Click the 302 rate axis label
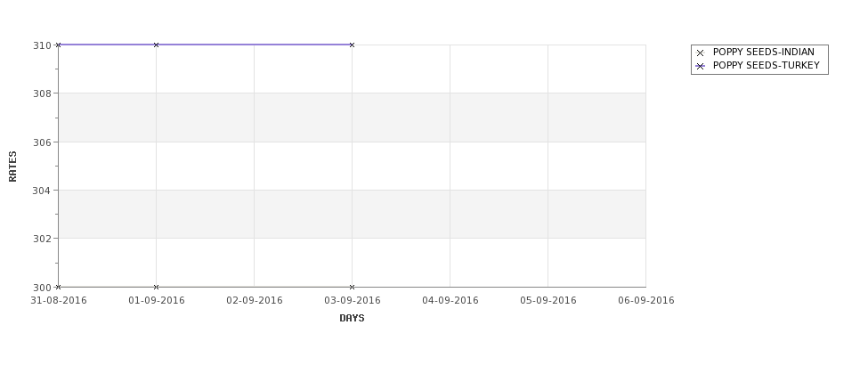Viewport: 868px width, 382px height. [x=42, y=239]
